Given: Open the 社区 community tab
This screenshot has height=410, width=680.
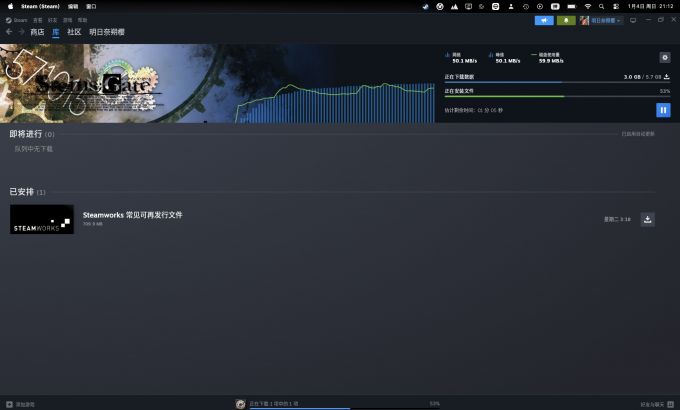Looking at the screenshot, I should click(x=74, y=32).
